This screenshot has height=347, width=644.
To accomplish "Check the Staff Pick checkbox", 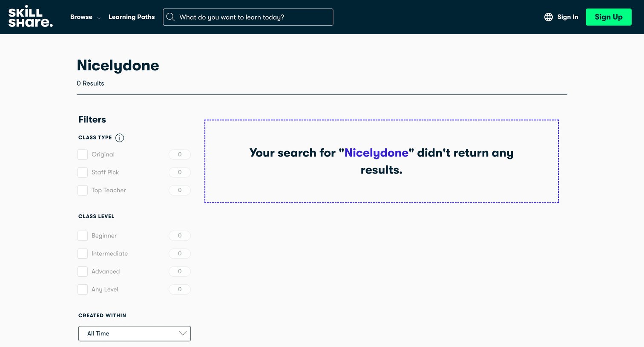I will tap(83, 172).
